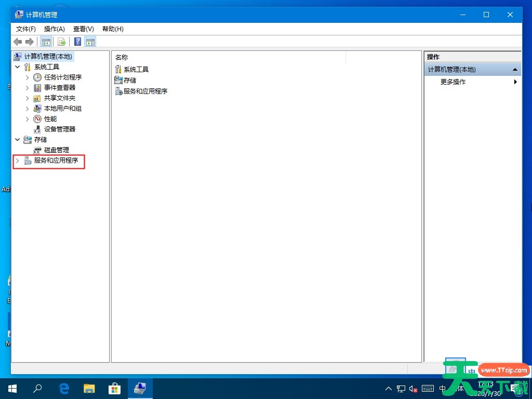The image size is (532, 399).
Task: Click 更多操作 in the Actions pane
Action: click(453, 82)
